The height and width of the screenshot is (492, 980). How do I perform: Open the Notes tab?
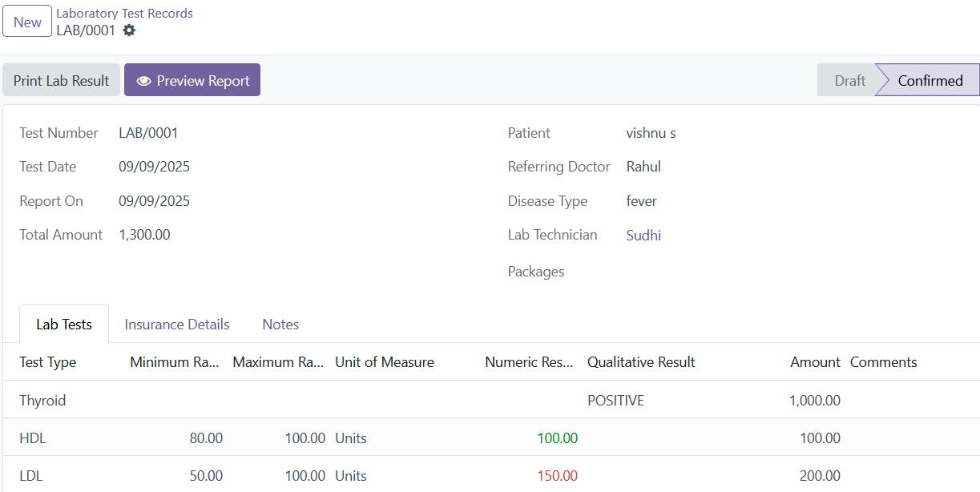pos(280,324)
